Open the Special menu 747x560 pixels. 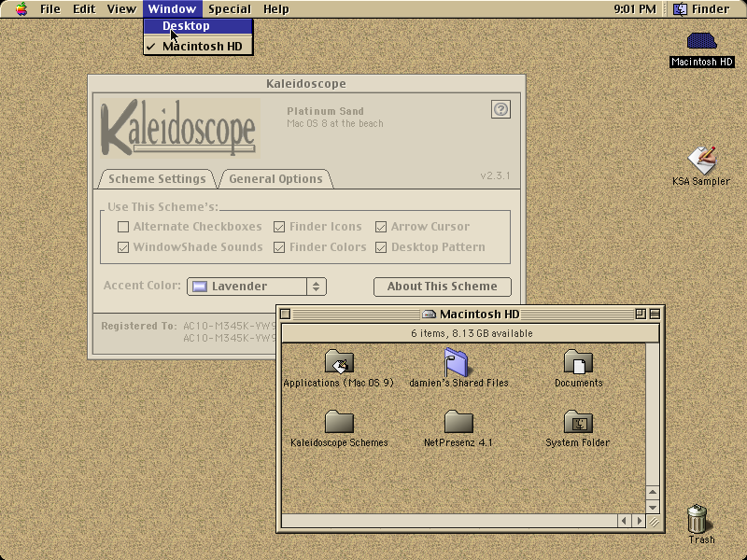point(230,9)
